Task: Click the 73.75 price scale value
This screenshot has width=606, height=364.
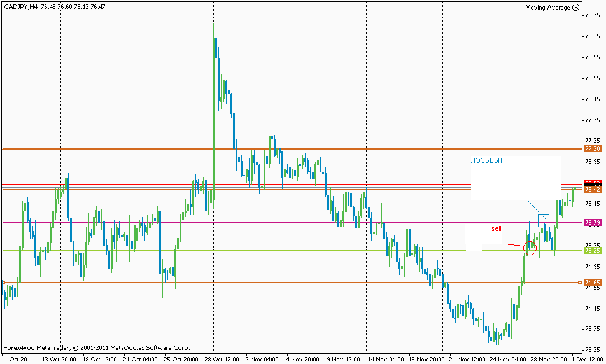Action: 593,329
